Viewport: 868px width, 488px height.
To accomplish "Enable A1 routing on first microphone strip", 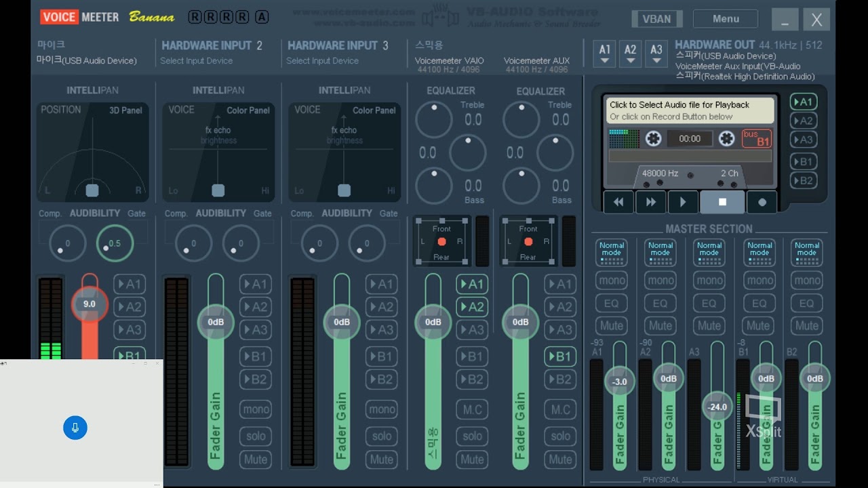I will tap(130, 285).
